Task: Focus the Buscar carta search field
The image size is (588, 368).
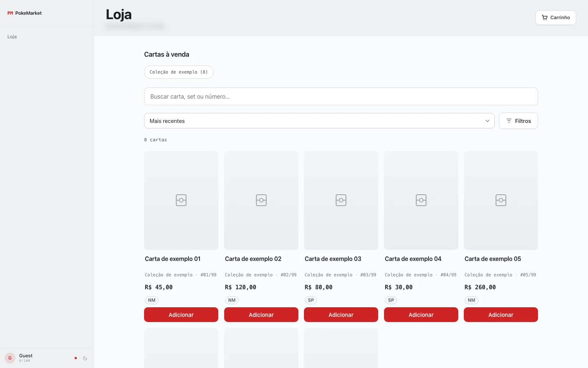Action: tap(341, 96)
